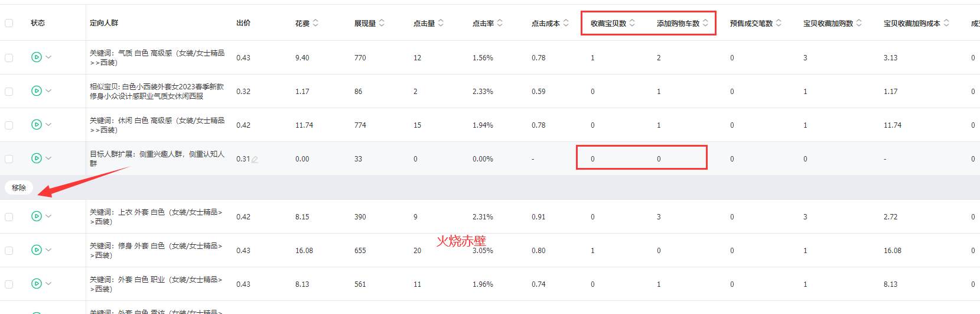
Task: Sort by 花费 column arrows
Action: click(x=315, y=23)
